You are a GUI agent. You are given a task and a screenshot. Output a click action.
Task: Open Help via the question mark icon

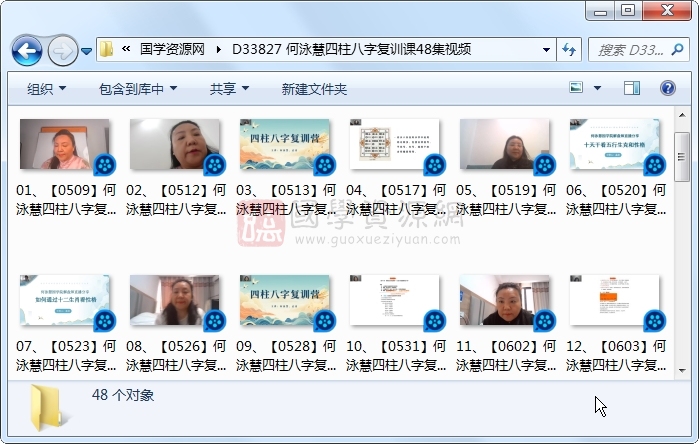coord(667,88)
